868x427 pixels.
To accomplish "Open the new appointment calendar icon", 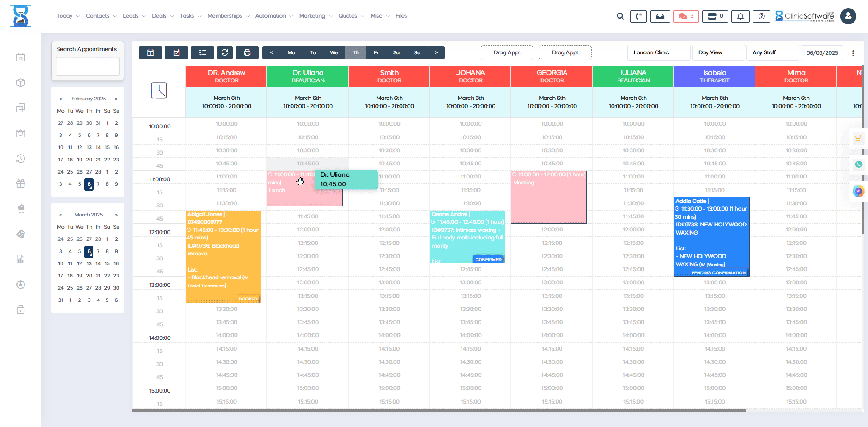I will point(151,52).
